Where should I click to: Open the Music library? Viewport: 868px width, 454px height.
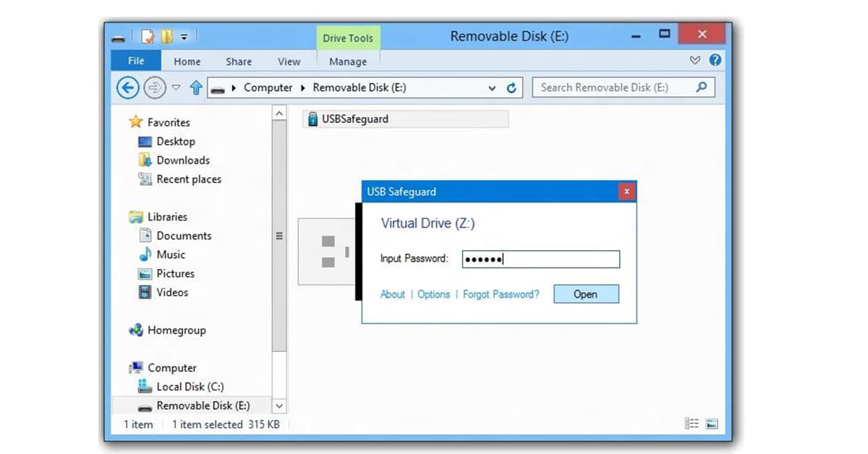[x=171, y=254]
